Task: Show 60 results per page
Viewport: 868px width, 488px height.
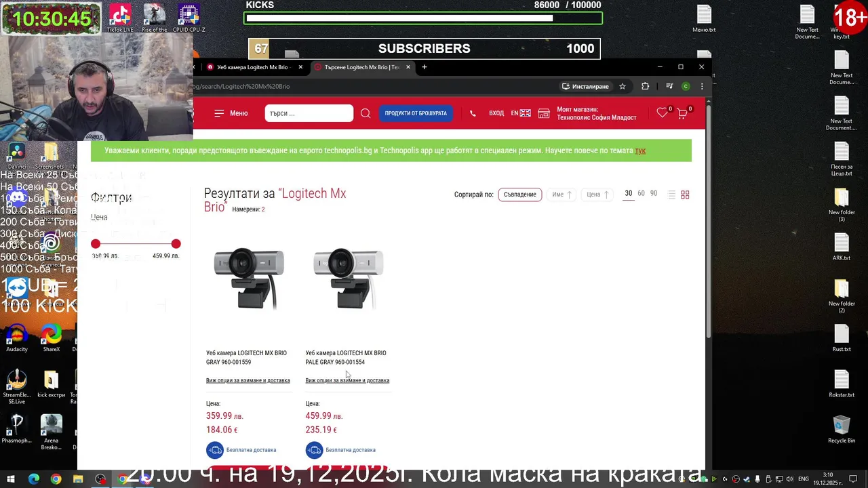Action: pos(641,194)
